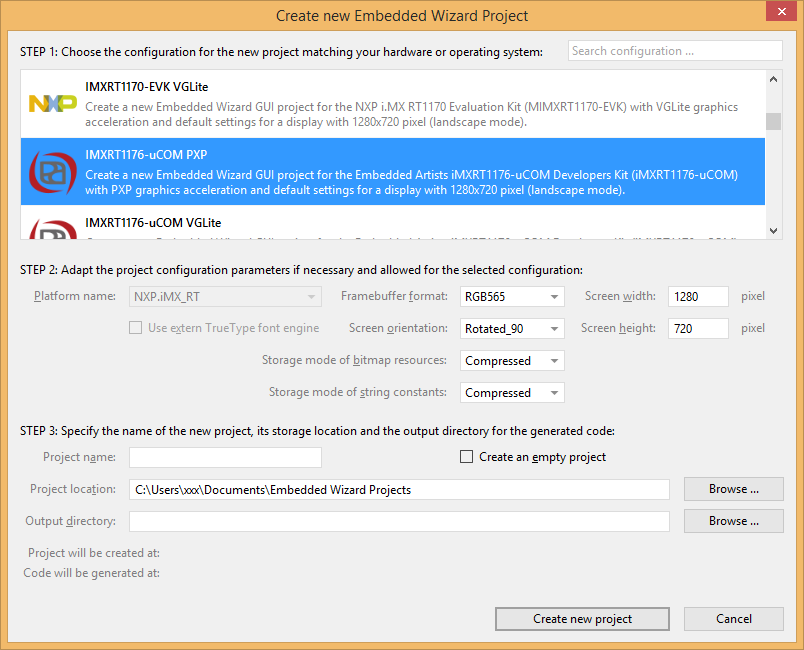Select the IMXRT1176-uCOM VGLite list item title

153,223
